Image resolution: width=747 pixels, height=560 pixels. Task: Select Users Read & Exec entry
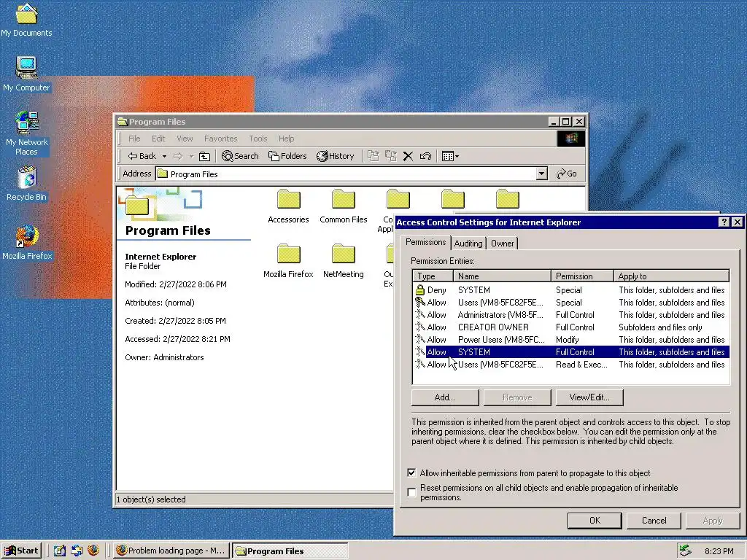570,365
